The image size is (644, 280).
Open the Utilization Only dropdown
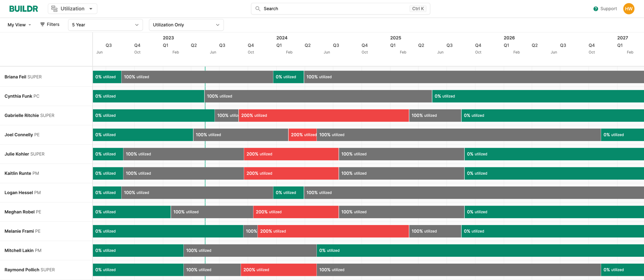[186, 25]
